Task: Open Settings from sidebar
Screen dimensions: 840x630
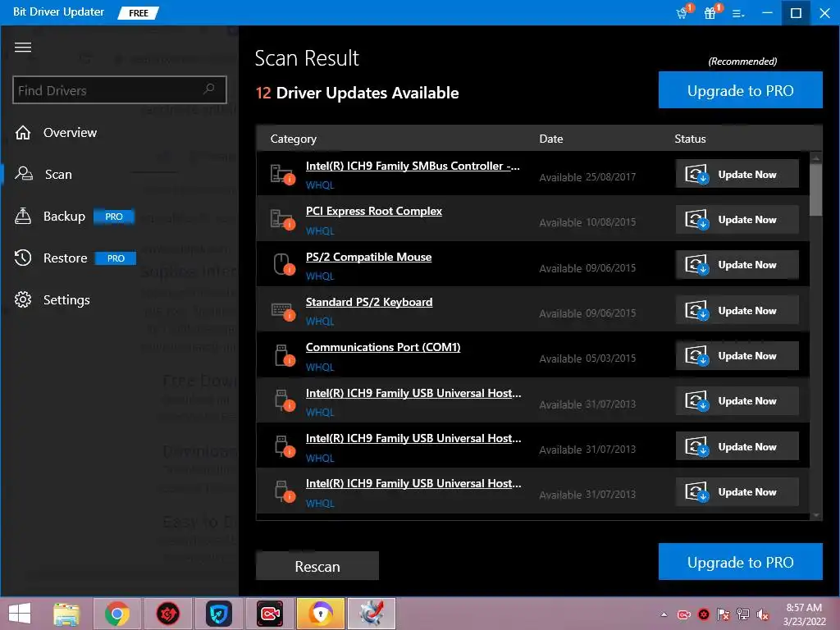Action: point(66,299)
